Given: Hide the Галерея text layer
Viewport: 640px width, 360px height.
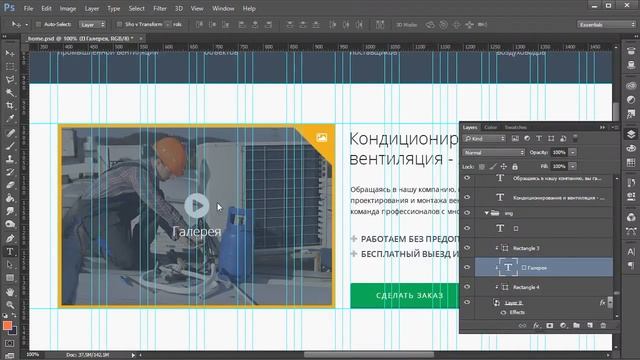Looking at the screenshot, I should pyautogui.click(x=467, y=267).
